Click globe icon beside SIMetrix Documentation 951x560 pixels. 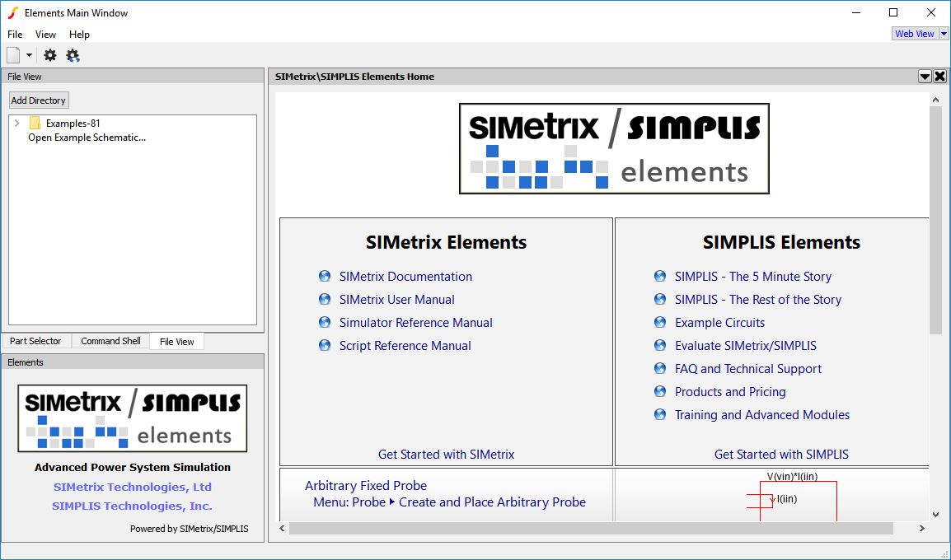pos(325,277)
